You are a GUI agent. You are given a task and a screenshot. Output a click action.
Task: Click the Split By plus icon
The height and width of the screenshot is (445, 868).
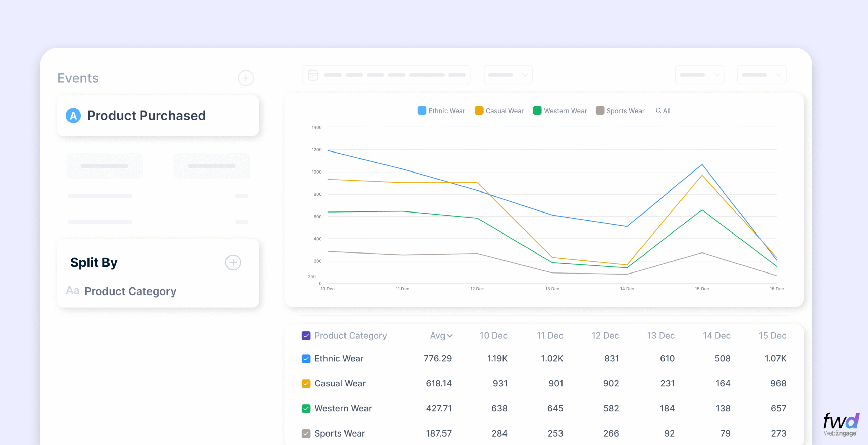tap(233, 263)
